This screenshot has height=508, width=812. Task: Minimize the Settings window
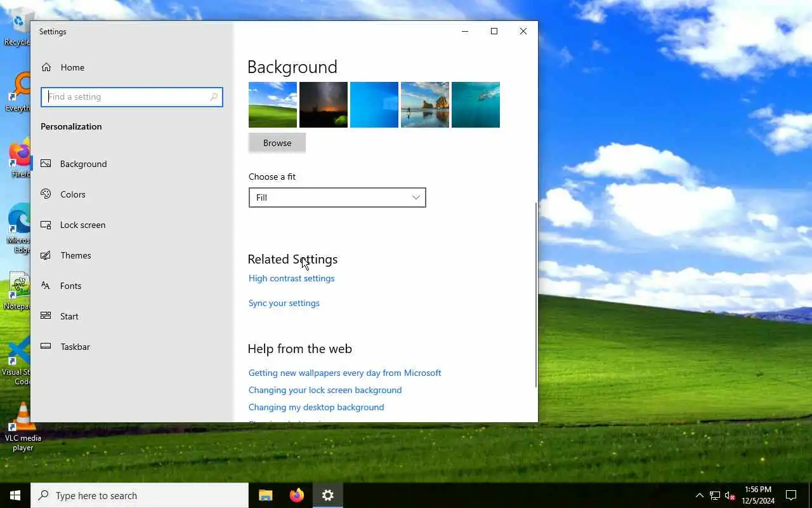[x=465, y=31]
